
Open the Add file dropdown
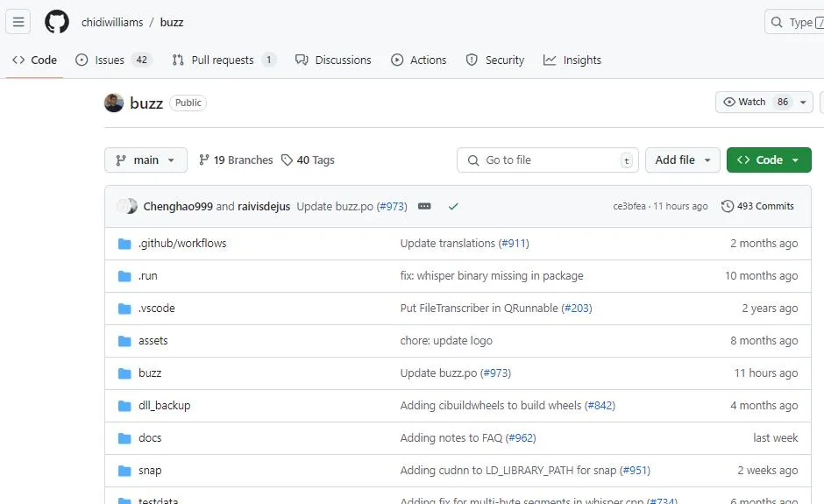(x=683, y=160)
